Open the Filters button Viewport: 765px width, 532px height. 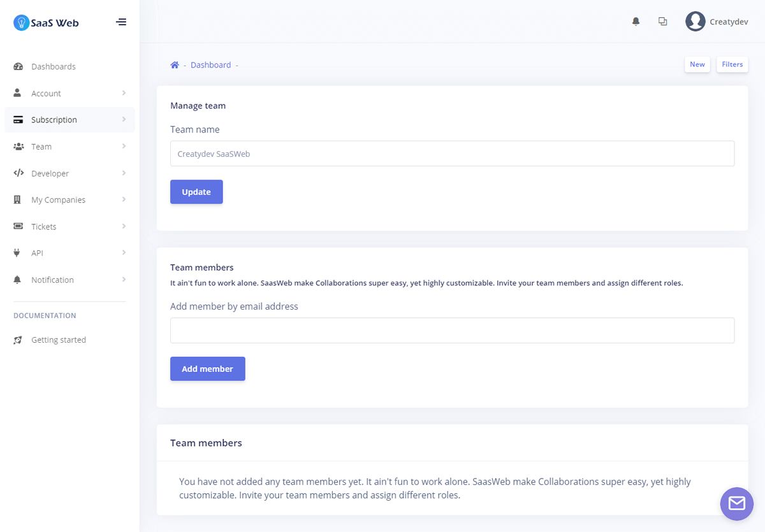coord(732,64)
